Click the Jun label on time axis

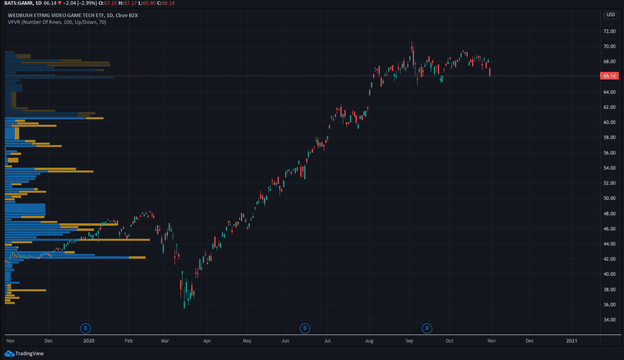point(285,341)
